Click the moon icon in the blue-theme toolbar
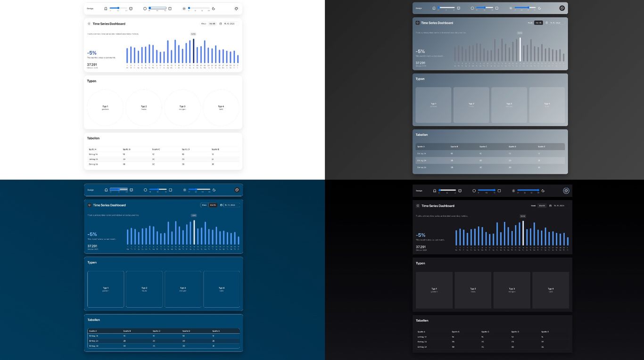This screenshot has height=360, width=644. (214, 190)
